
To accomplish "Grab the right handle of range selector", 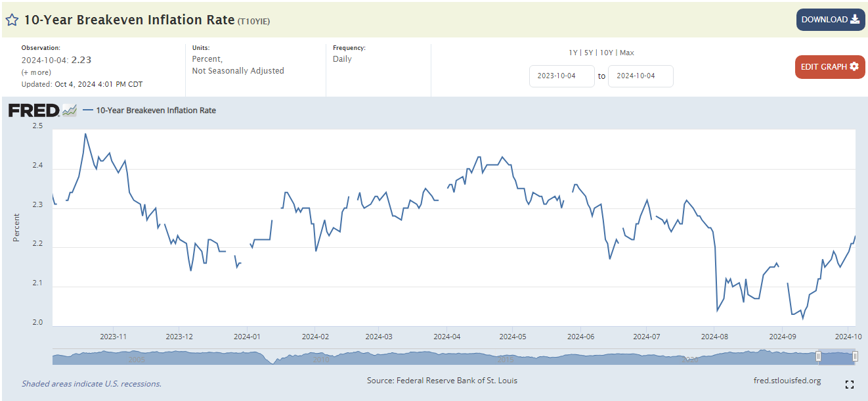I will pos(855,356).
